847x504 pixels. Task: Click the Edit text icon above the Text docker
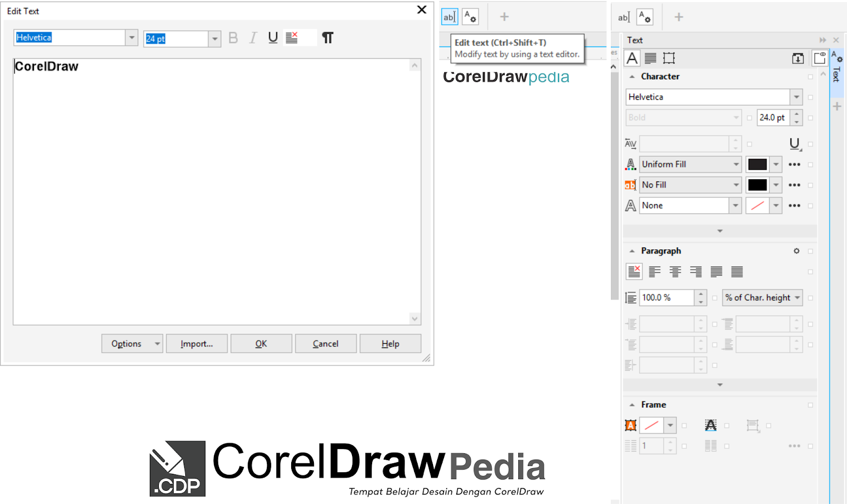624,17
